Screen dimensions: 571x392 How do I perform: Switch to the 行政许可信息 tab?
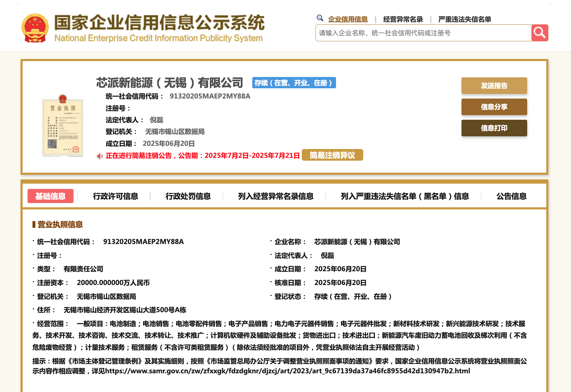click(x=115, y=196)
